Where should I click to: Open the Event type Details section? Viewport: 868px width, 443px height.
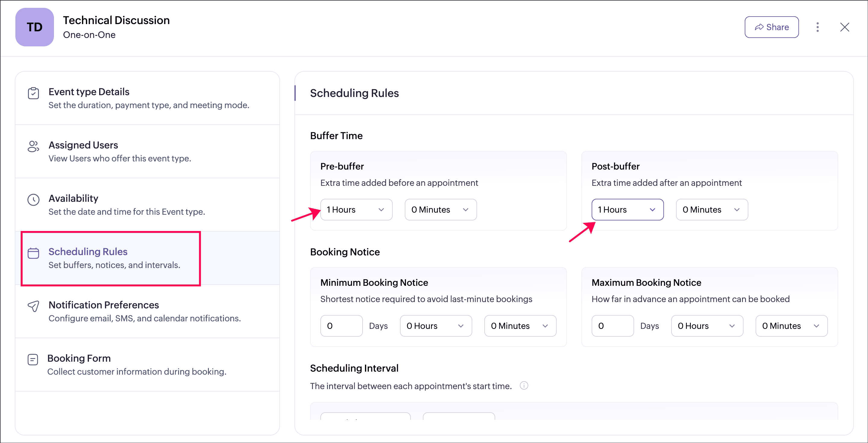[x=147, y=98]
